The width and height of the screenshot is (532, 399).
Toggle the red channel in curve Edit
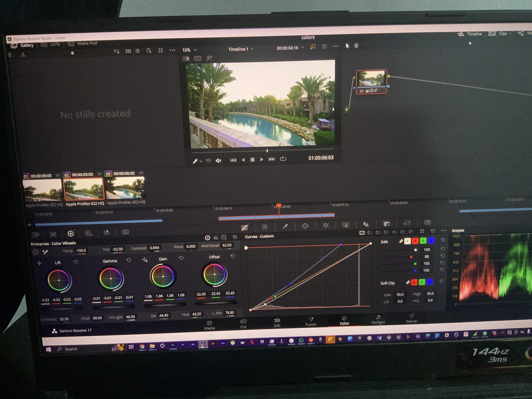pos(415,241)
